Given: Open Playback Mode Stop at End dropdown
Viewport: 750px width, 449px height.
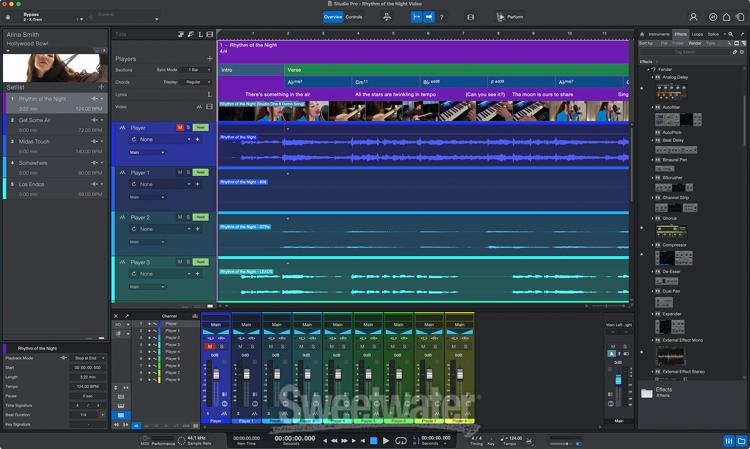Looking at the screenshot, I should click(88, 358).
